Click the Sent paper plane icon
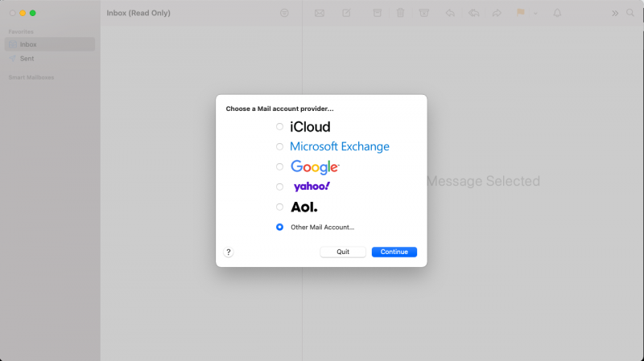644x361 pixels. 13,59
